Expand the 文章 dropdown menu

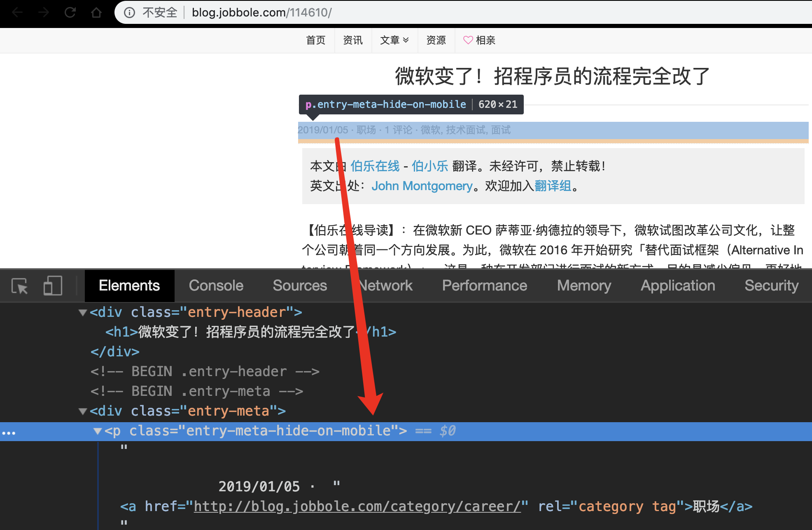[394, 40]
